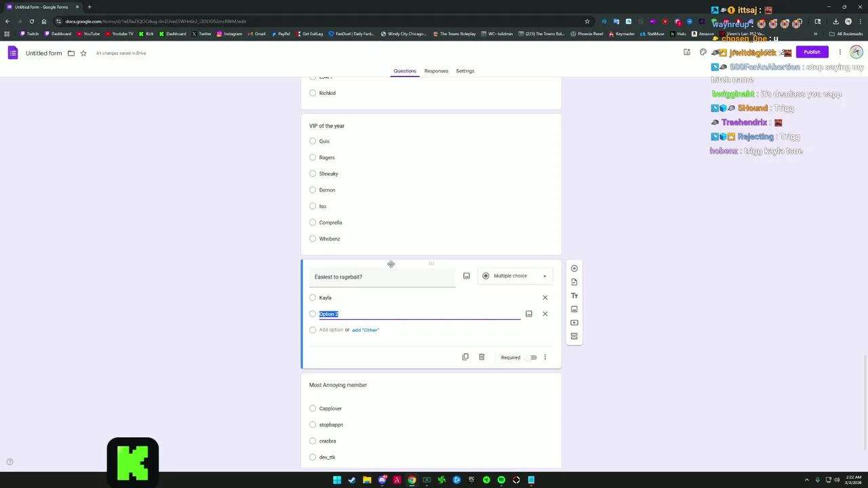Open Google account avatar

tap(856, 52)
